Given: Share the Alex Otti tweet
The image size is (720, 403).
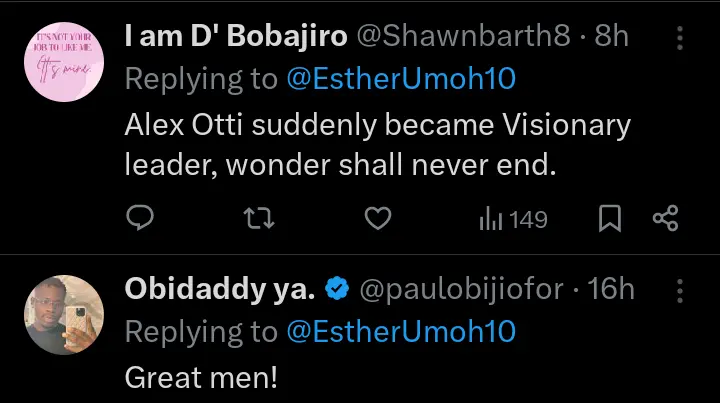Looking at the screenshot, I should (x=665, y=219).
